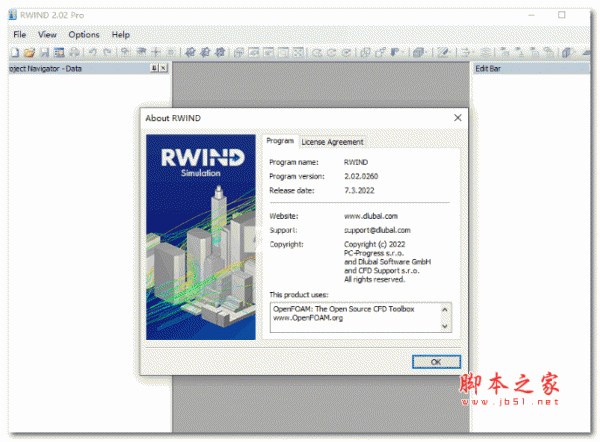The height and width of the screenshot is (442, 600).
Task: Click the first of three circular rotate icons
Action: coord(316,53)
